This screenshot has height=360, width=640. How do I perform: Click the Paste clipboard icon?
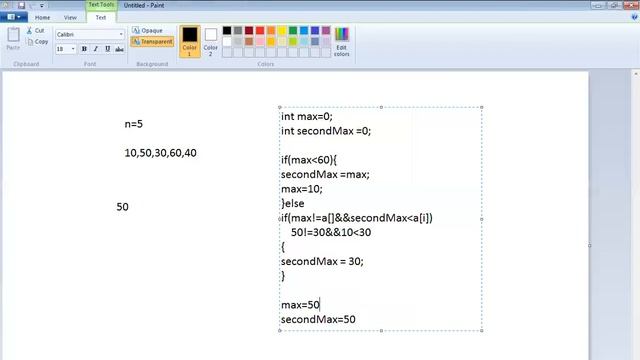(x=13, y=35)
